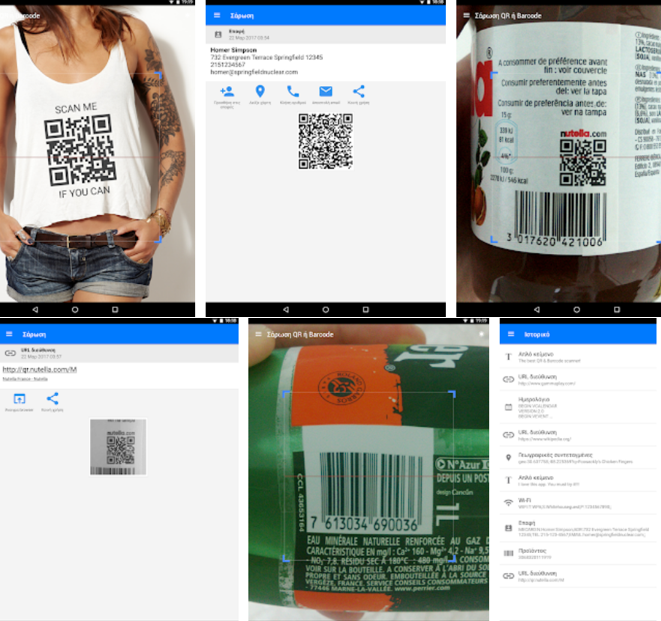
Task: Tap Android back button under Nutella scan screen
Action: tap(537, 309)
